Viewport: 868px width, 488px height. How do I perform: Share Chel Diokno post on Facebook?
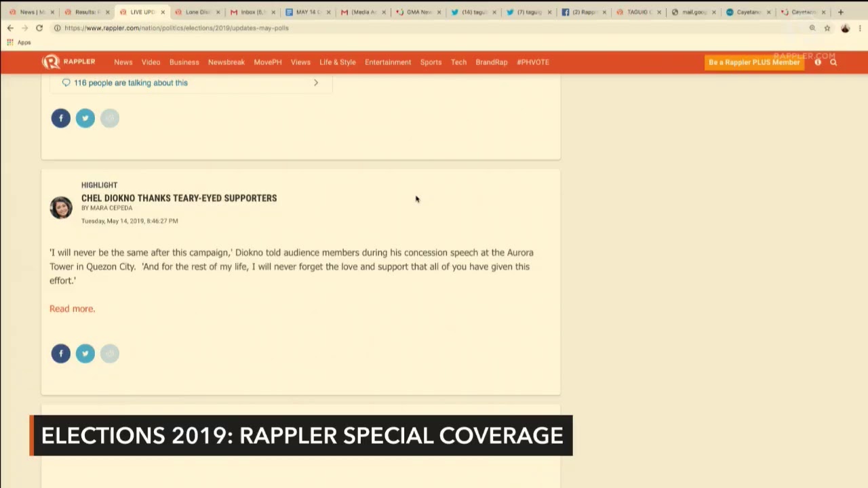tap(60, 353)
